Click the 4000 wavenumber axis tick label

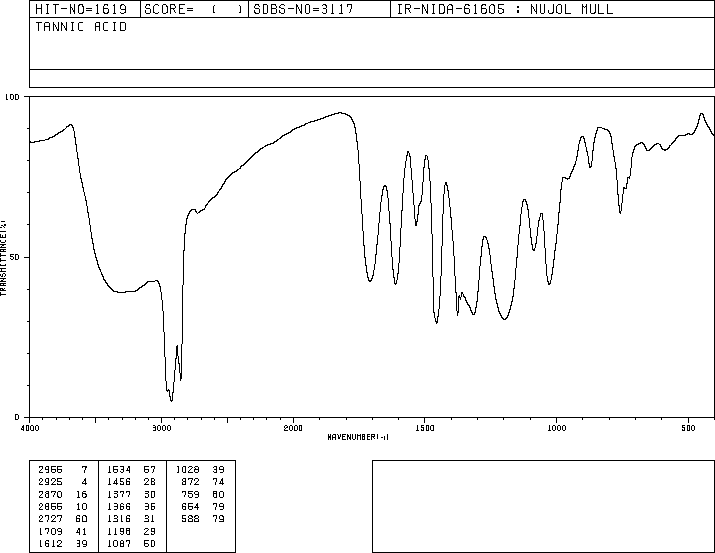(x=30, y=428)
